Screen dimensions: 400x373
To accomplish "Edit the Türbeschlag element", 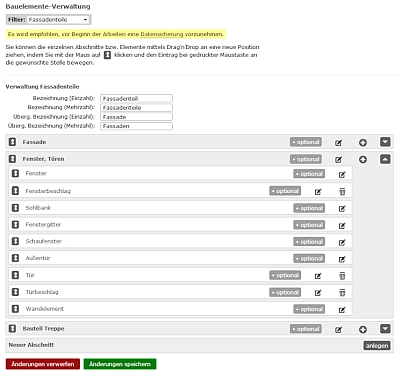I will (318, 293).
